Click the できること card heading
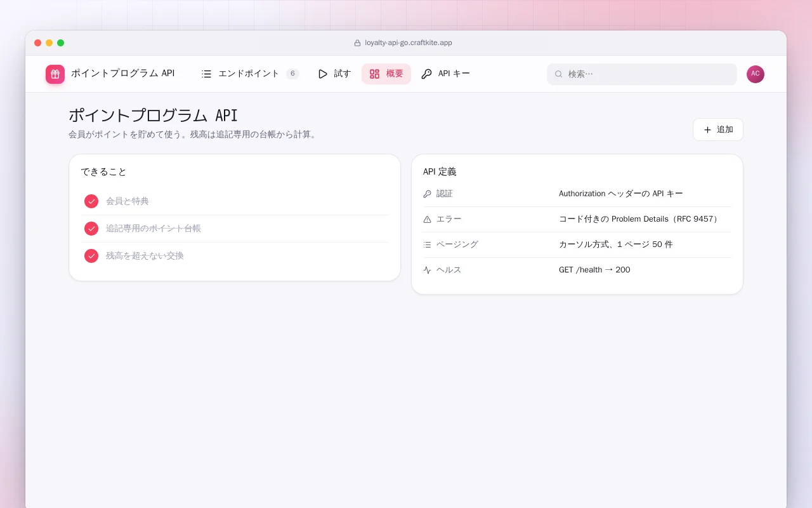 [104, 172]
